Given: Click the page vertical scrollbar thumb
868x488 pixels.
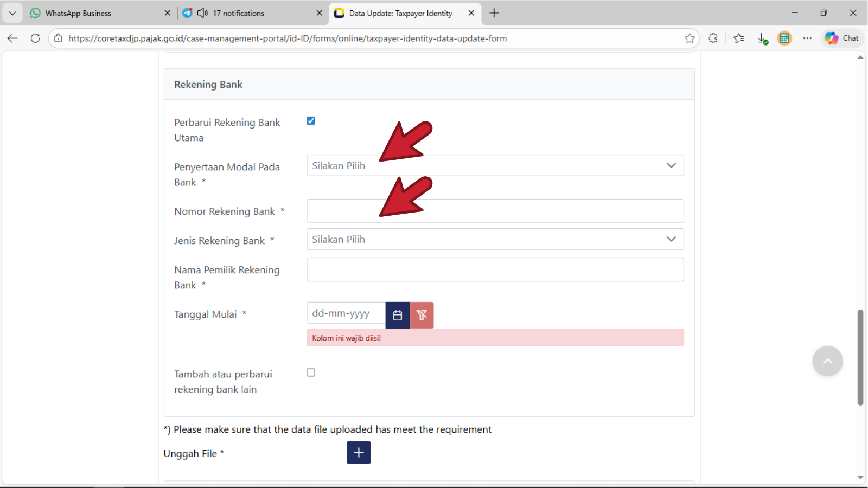Looking at the screenshot, I should click(860, 358).
